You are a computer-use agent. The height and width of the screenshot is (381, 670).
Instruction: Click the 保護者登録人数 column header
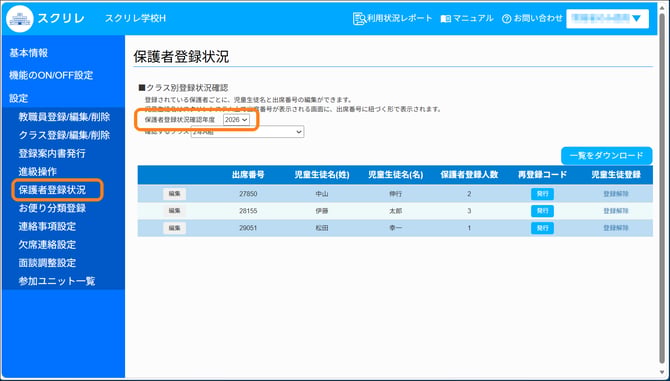469,175
